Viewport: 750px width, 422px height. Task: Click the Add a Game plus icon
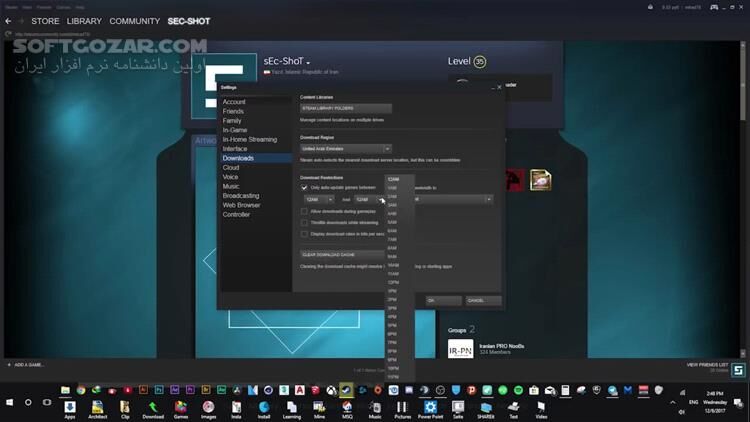(x=8, y=365)
